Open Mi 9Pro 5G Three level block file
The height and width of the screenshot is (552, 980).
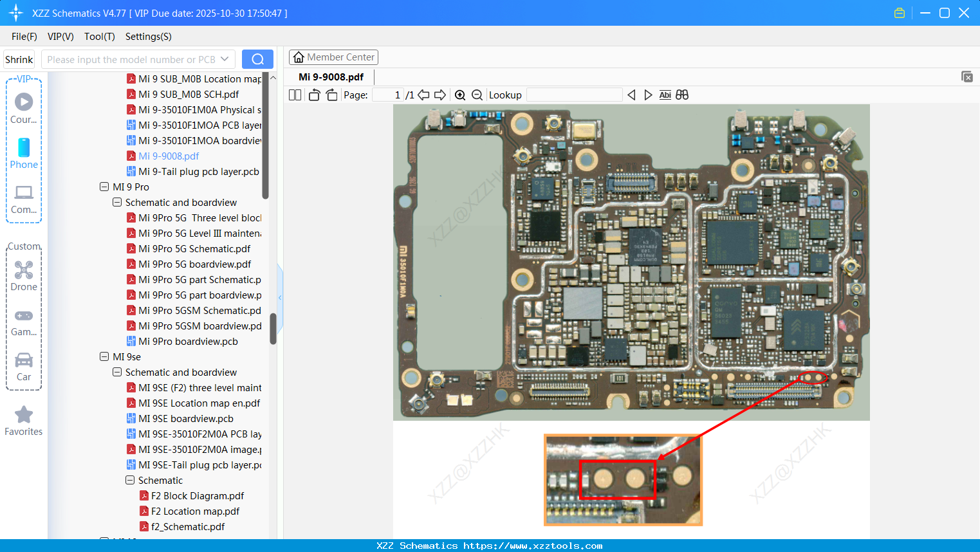(200, 218)
